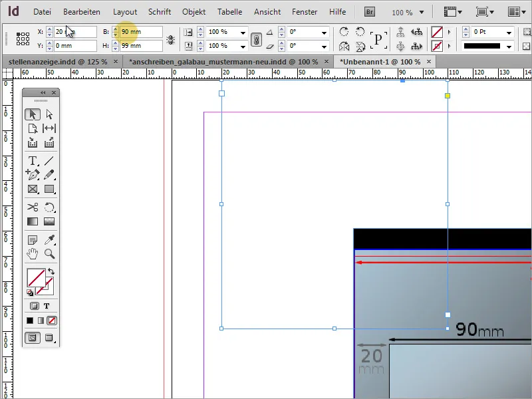532x399 pixels.
Task: Open view options dropdown in application bar
Action: 453,12
